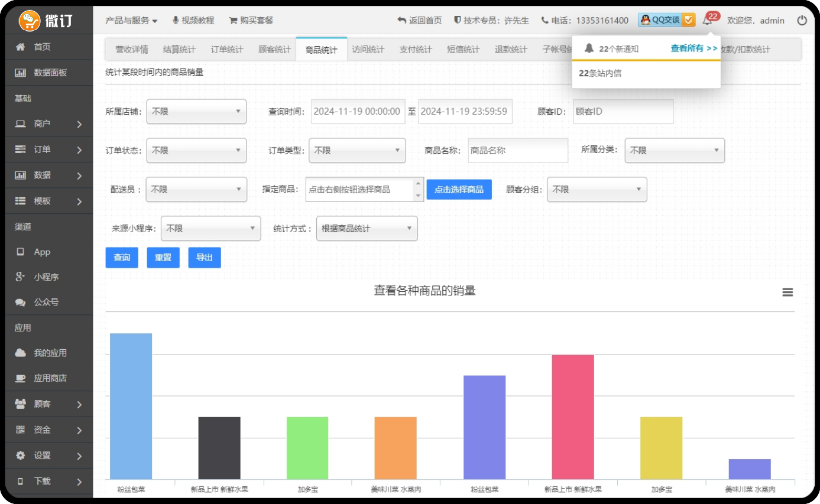Open the 首页 home icon in sidebar
This screenshot has height=504, width=820.
21,47
